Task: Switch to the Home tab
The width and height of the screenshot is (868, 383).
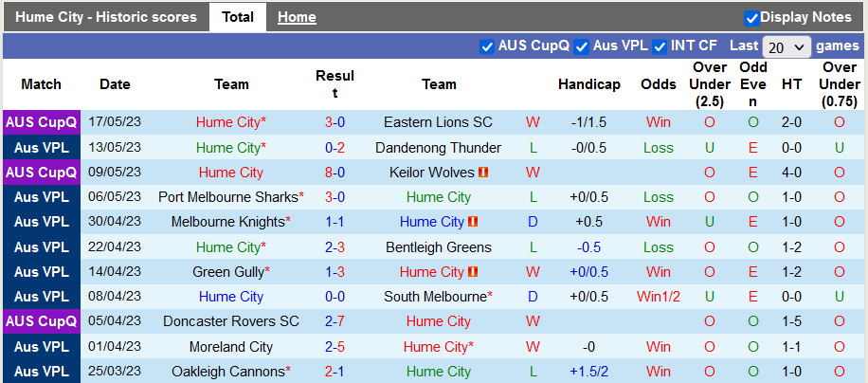Action: click(x=297, y=17)
